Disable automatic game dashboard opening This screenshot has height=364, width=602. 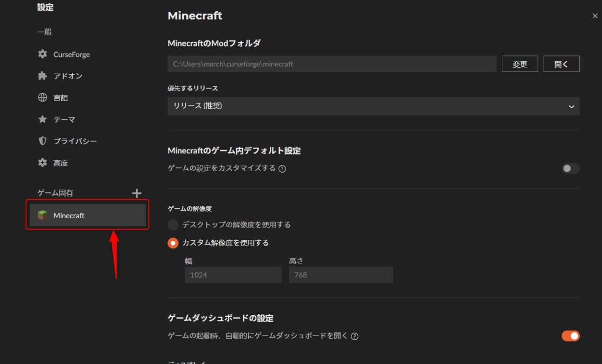point(570,336)
